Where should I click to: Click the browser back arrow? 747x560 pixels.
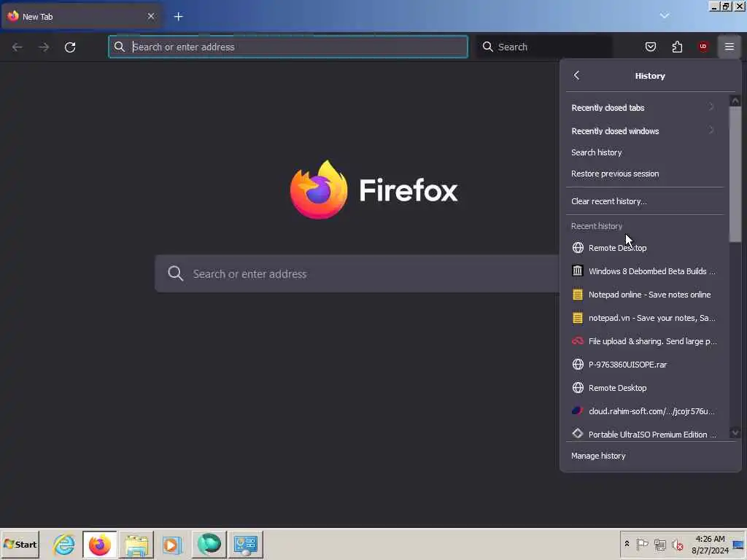(18, 47)
